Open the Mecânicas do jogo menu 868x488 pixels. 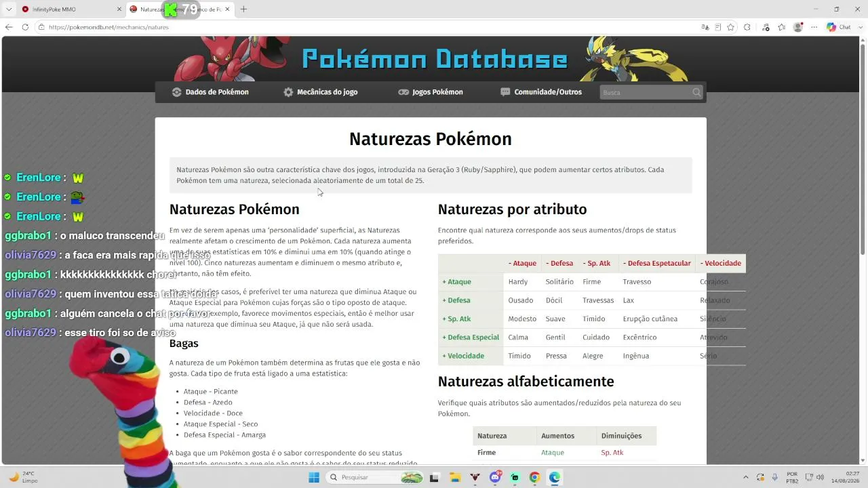tap(320, 92)
